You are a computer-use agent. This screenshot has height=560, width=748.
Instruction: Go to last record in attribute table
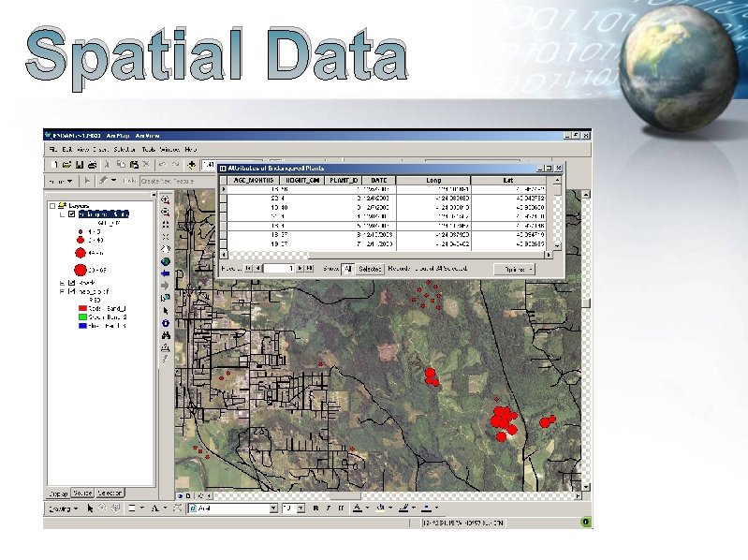click(x=309, y=269)
